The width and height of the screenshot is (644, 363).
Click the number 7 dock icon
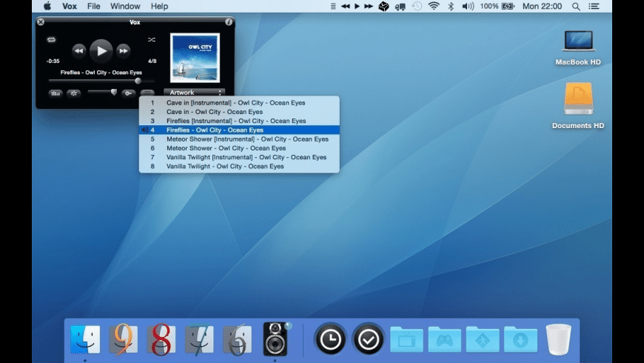point(199,339)
